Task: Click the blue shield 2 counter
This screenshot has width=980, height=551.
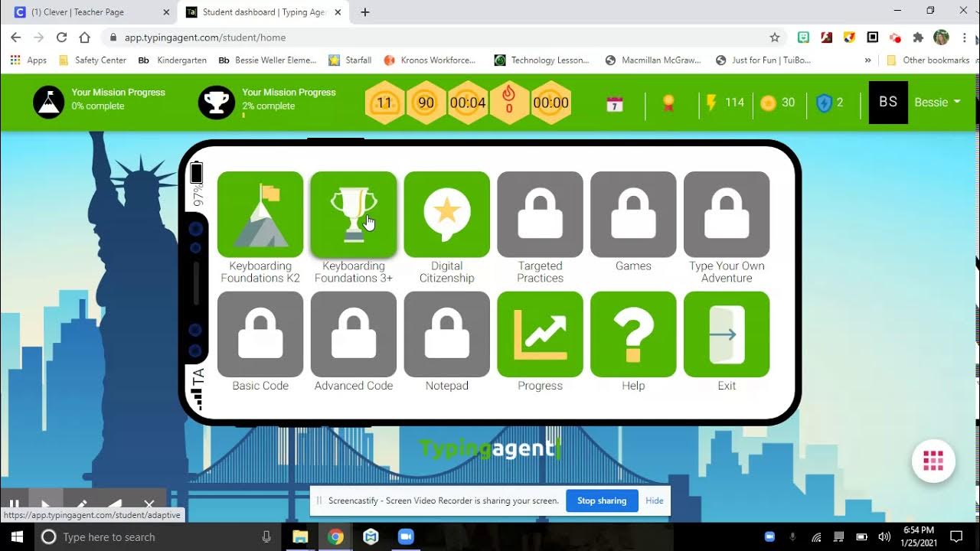Action: [x=830, y=103]
